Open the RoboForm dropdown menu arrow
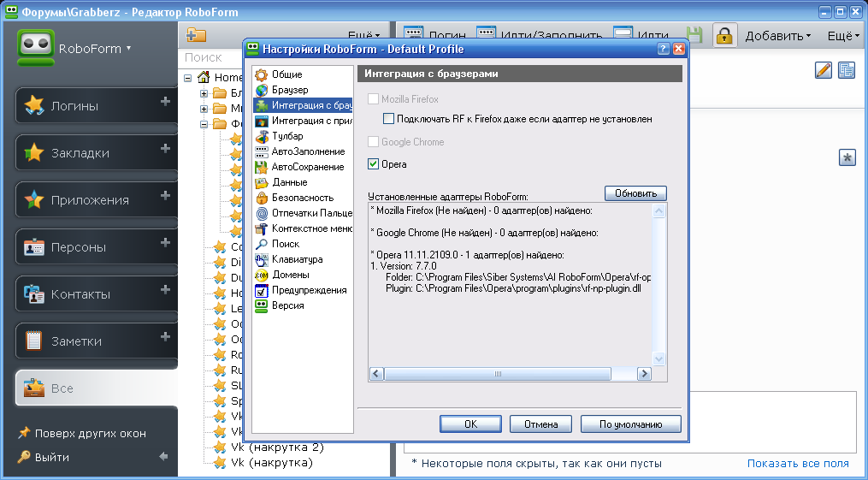This screenshot has height=480, width=868. [129, 48]
